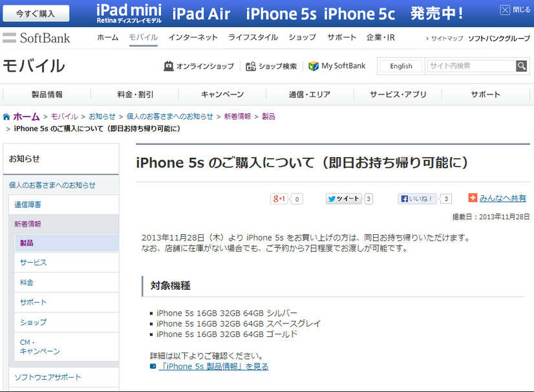
Task: Click the Twitter tweet button
Action: click(x=344, y=199)
